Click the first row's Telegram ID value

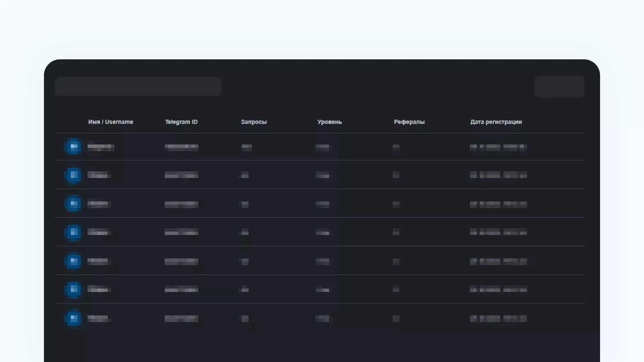(x=181, y=147)
